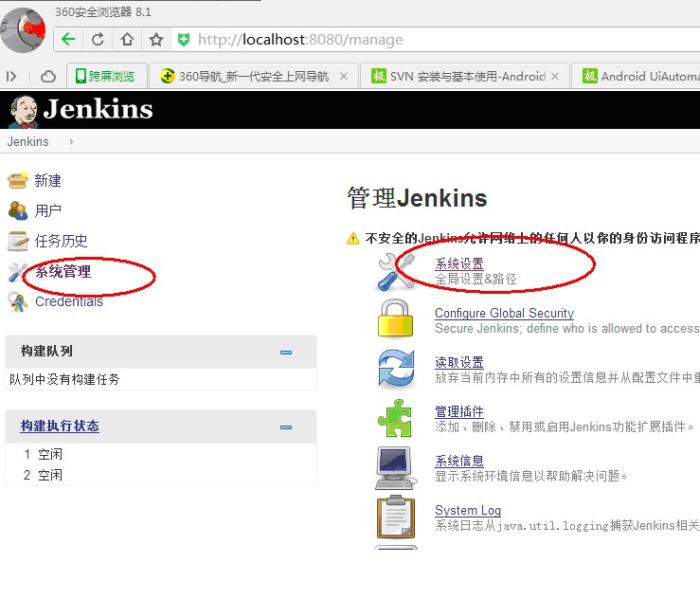Screen dimensions: 700x599
Task: Click the 360 browser globe logo
Action: coord(24,29)
